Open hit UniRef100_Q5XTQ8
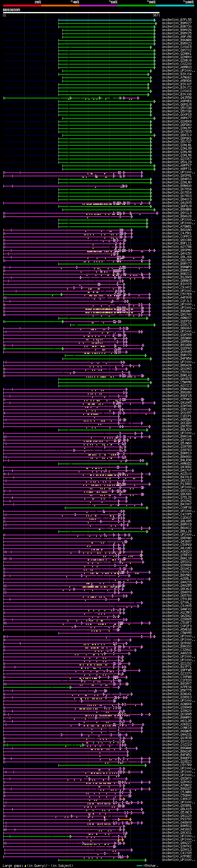 [x=177, y=108]
